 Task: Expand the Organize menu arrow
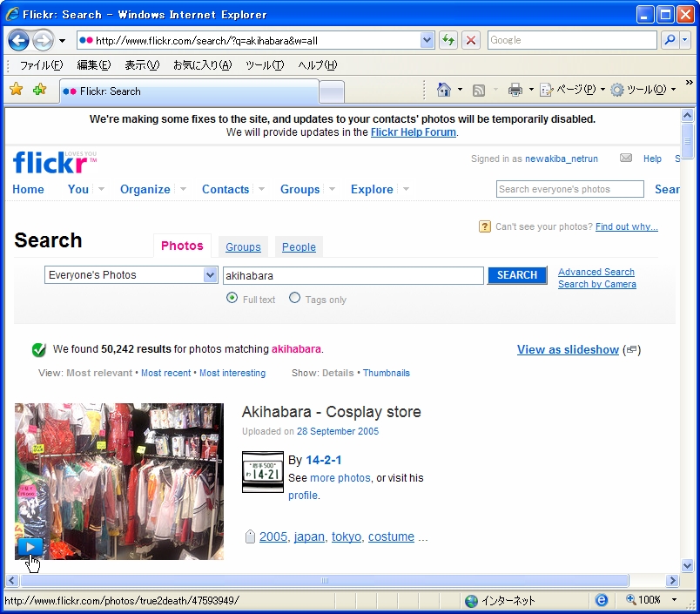[x=183, y=189]
